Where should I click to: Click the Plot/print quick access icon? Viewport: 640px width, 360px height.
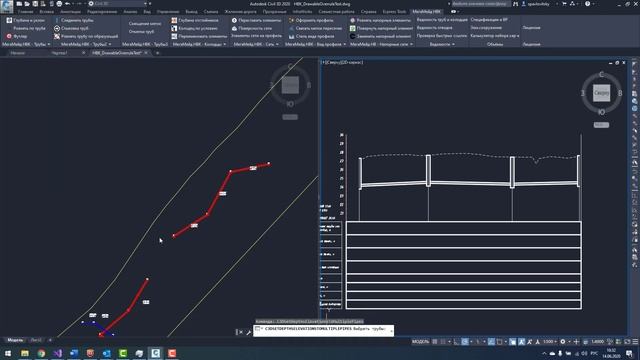(x=59, y=4)
